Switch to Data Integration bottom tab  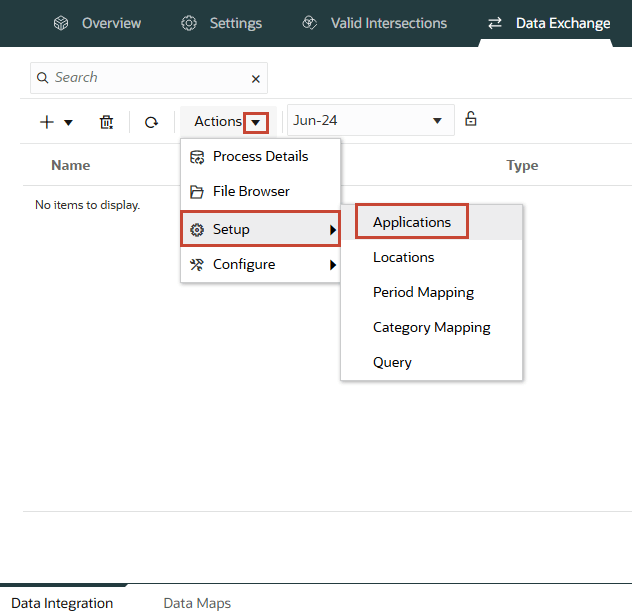click(62, 603)
